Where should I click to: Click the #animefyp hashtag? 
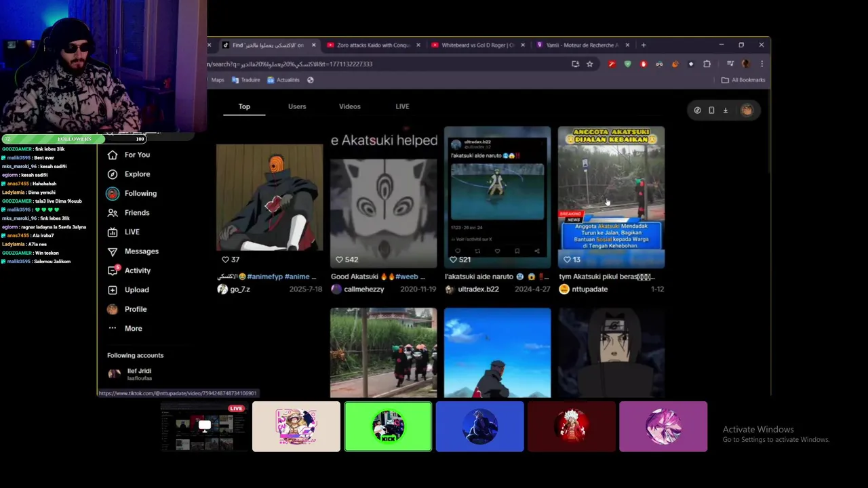pos(264,277)
